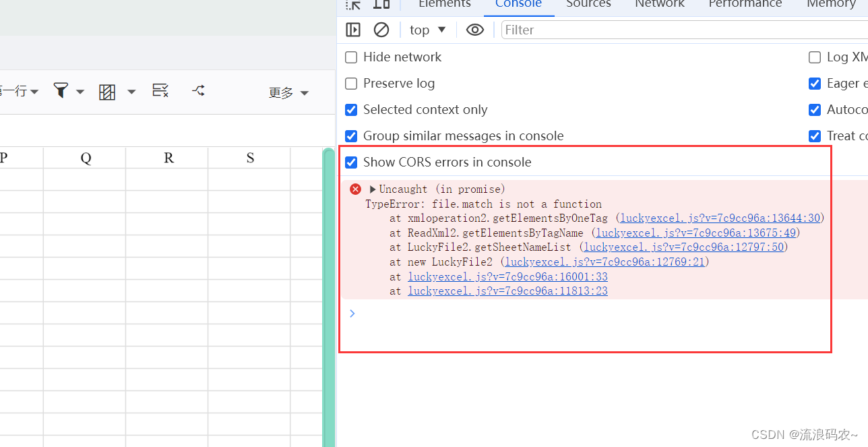Viewport: 868px width, 447px height.
Task: Toggle the device toolbar icon
Action: tap(381, 5)
